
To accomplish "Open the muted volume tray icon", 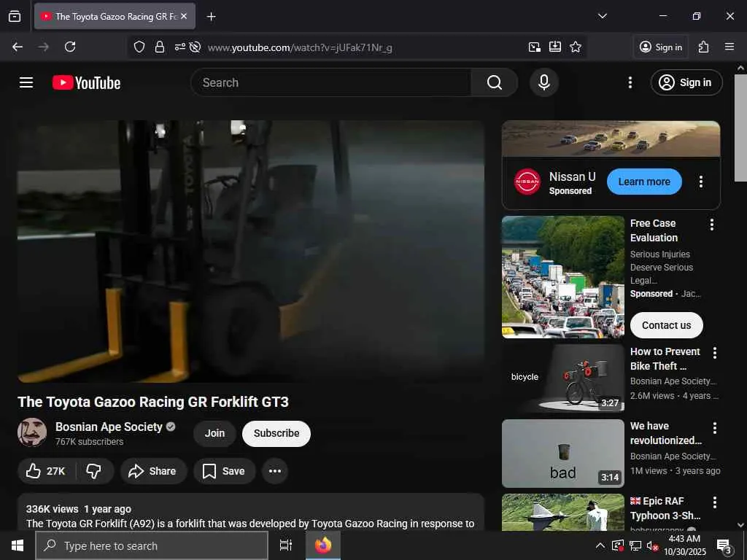I will pos(652,545).
